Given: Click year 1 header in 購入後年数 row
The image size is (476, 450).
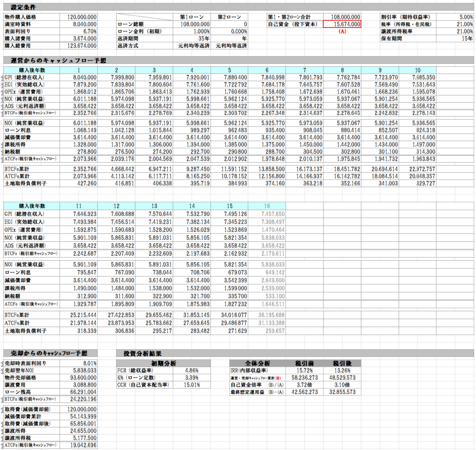Looking at the screenshot, I should (79, 70).
